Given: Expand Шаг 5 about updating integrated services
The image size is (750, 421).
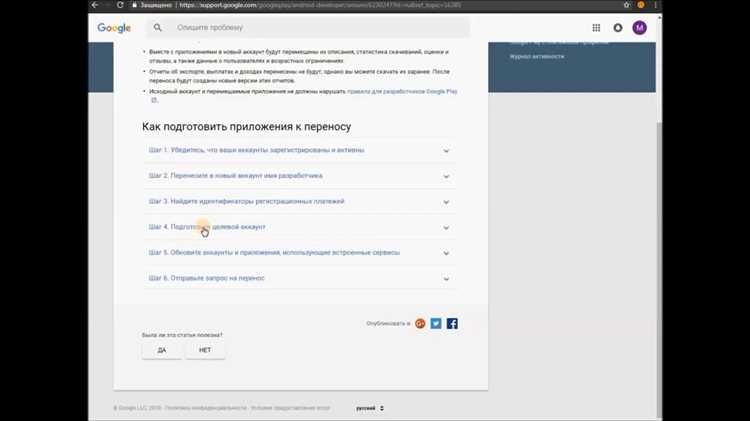Looking at the screenshot, I should pos(299,253).
